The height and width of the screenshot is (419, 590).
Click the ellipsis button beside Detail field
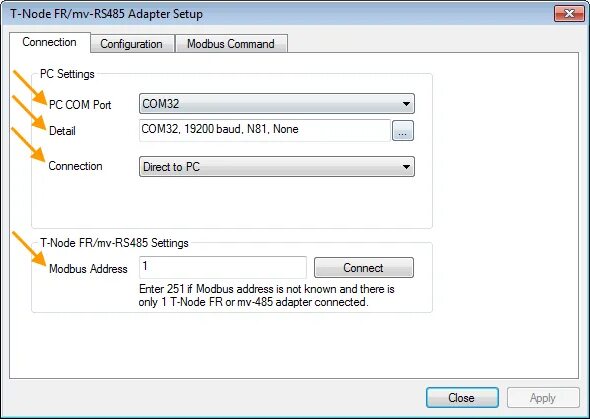[403, 131]
